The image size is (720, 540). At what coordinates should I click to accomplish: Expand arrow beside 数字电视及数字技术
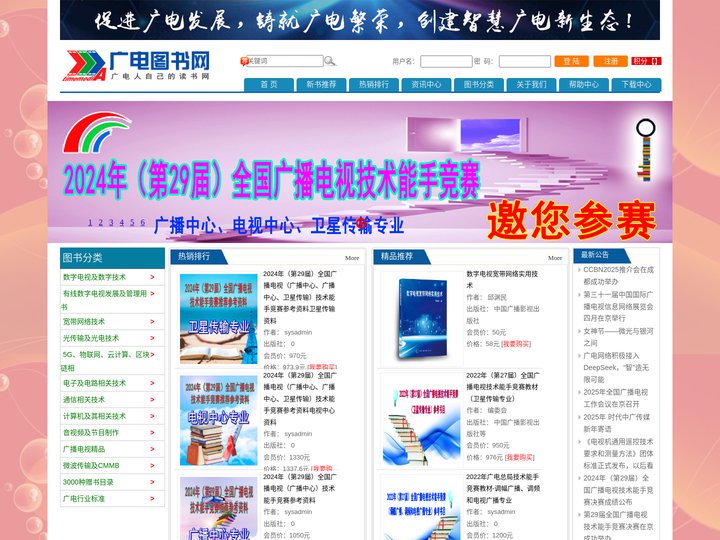coord(152,277)
